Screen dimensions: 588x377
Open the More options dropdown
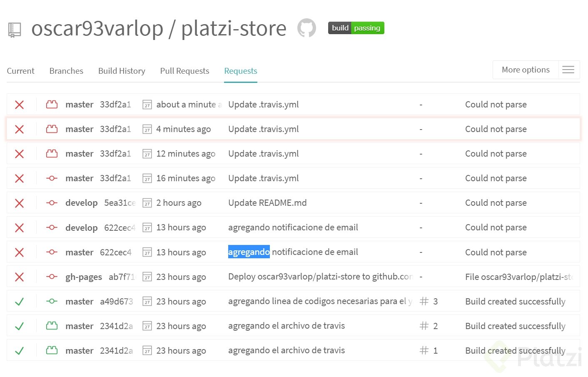coord(526,70)
